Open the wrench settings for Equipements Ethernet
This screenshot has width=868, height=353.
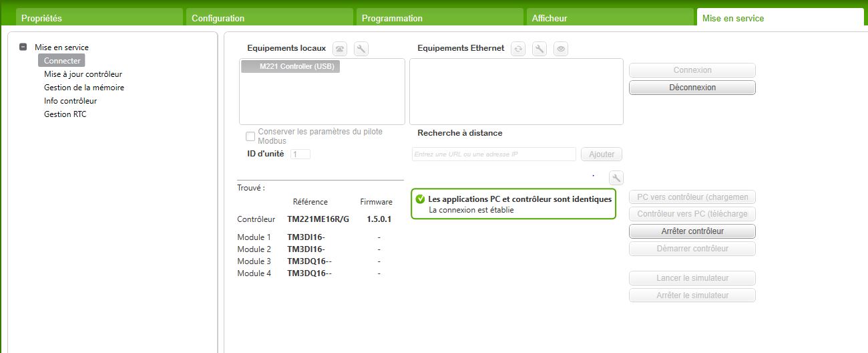(539, 49)
